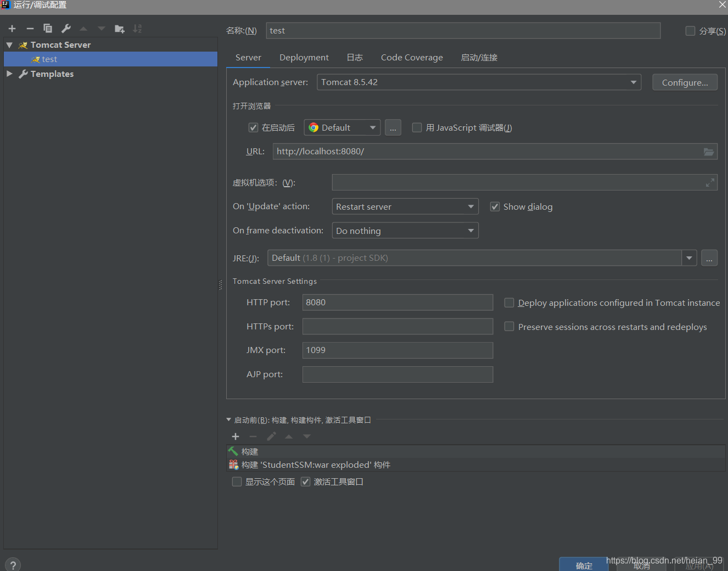This screenshot has width=728, height=571.
Task: Open the edit templates wrench icon
Action: click(66, 29)
